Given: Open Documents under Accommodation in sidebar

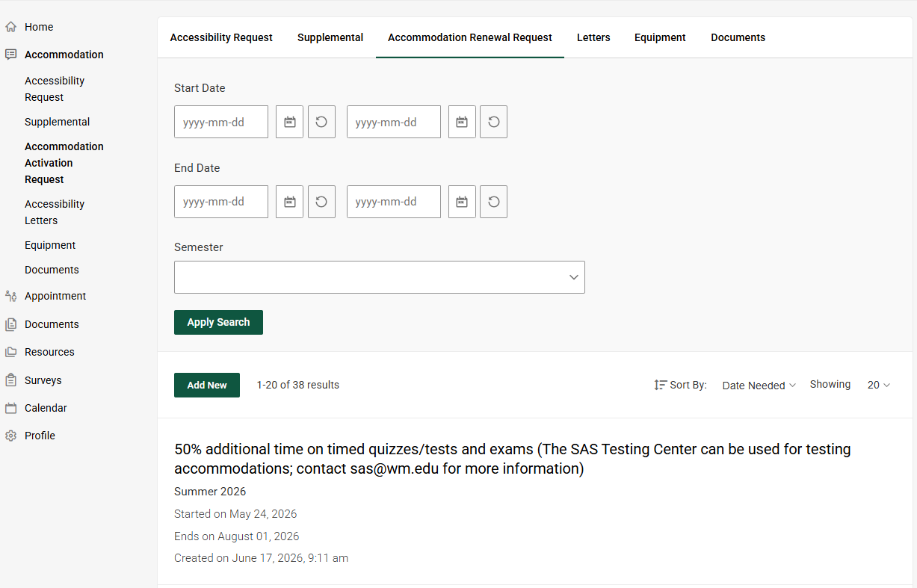Looking at the screenshot, I should (x=52, y=270).
